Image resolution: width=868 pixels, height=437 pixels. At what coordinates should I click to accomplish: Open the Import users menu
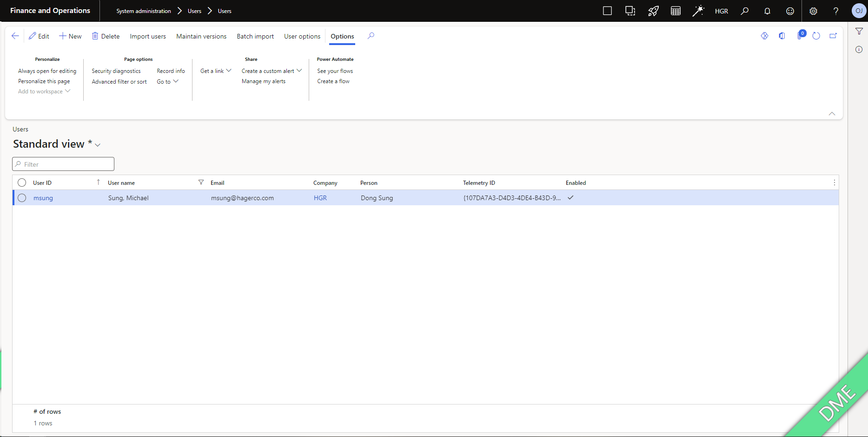pyautogui.click(x=148, y=36)
